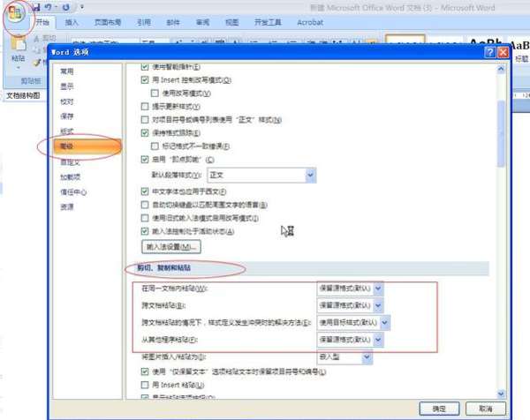Viewport: 530px width, 420px height.
Task: Switch to the 页面布局 ribbon tab
Action: [x=108, y=23]
